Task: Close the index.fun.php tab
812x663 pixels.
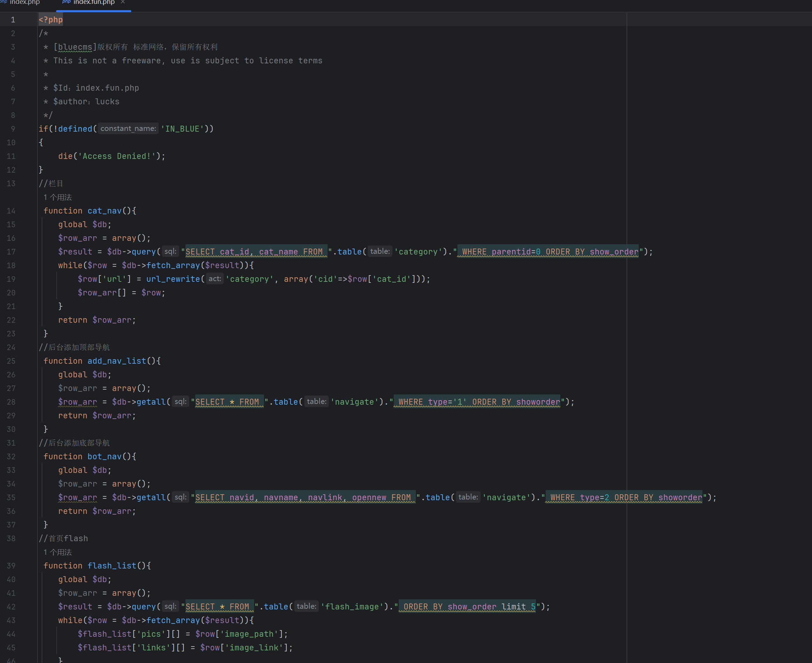Action: [122, 2]
